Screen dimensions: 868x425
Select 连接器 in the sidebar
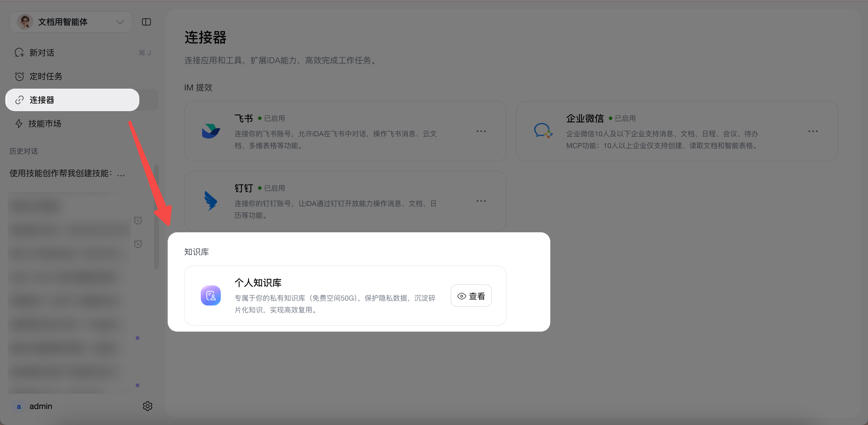pos(72,100)
